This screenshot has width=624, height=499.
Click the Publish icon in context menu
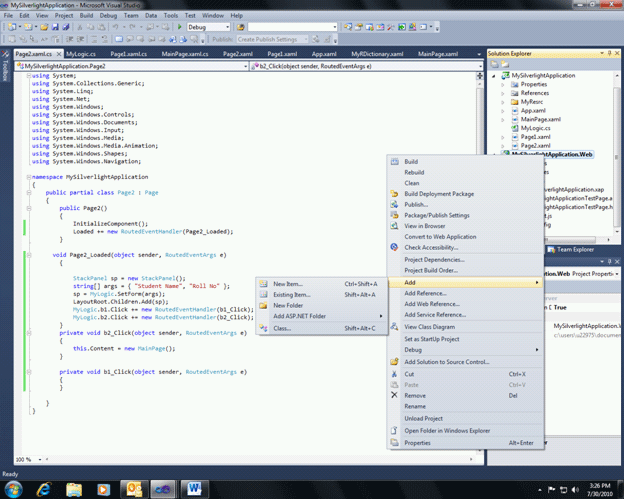point(395,204)
